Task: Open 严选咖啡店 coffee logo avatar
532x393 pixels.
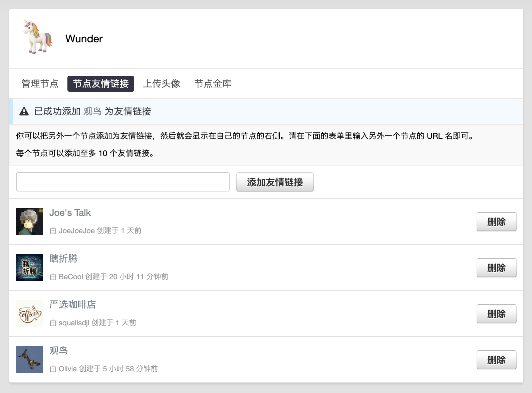Action: point(29,314)
